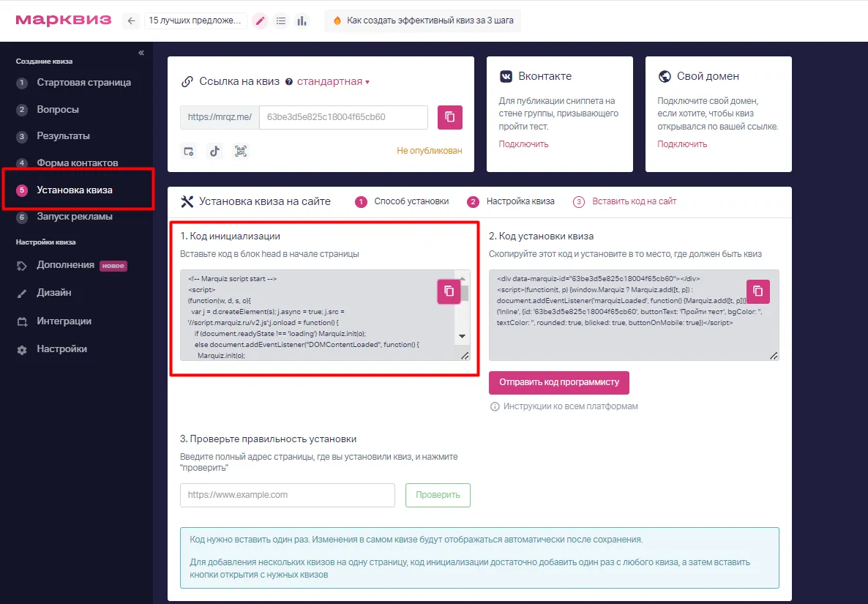The image size is (868, 604).
Task: Click the Марквиз logo
Action: pyautogui.click(x=64, y=20)
